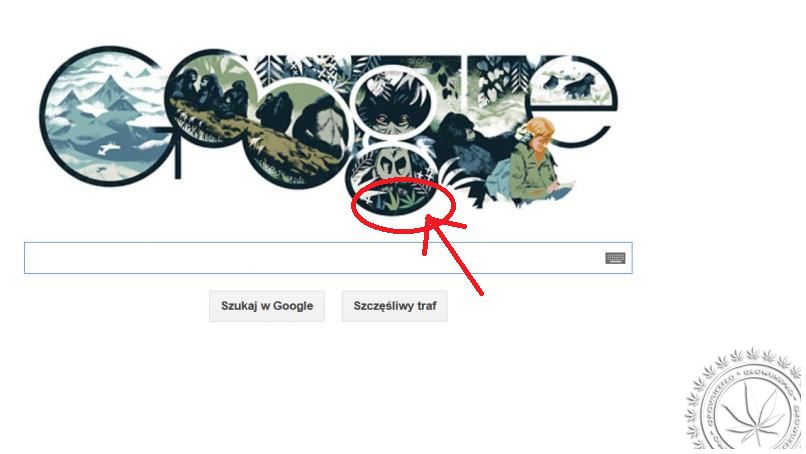806x454 pixels.
Task: Select the gorillas sitting on the mossy log
Action: pyautogui.click(x=211, y=95)
